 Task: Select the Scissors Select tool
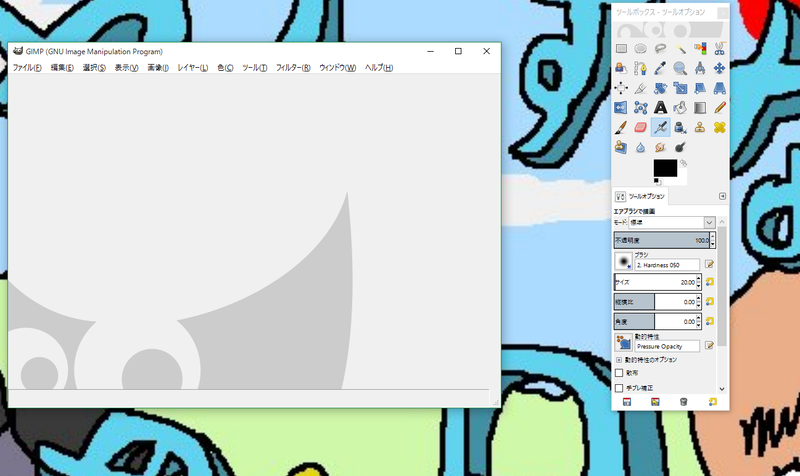719,48
